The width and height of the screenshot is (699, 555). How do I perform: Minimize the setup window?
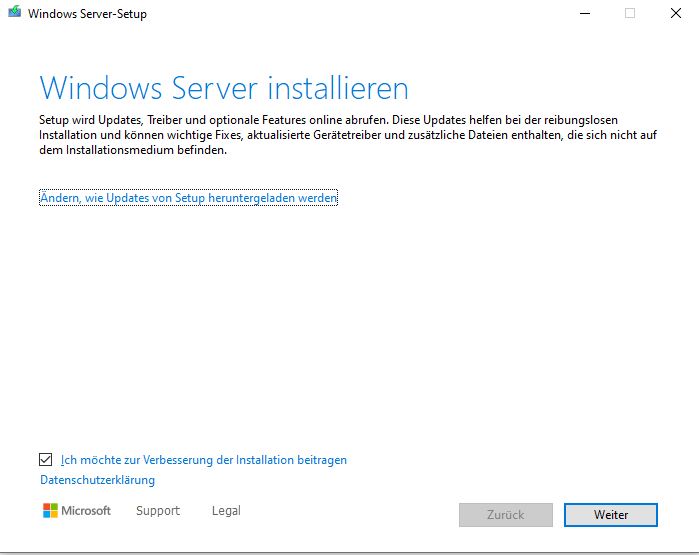(x=582, y=14)
